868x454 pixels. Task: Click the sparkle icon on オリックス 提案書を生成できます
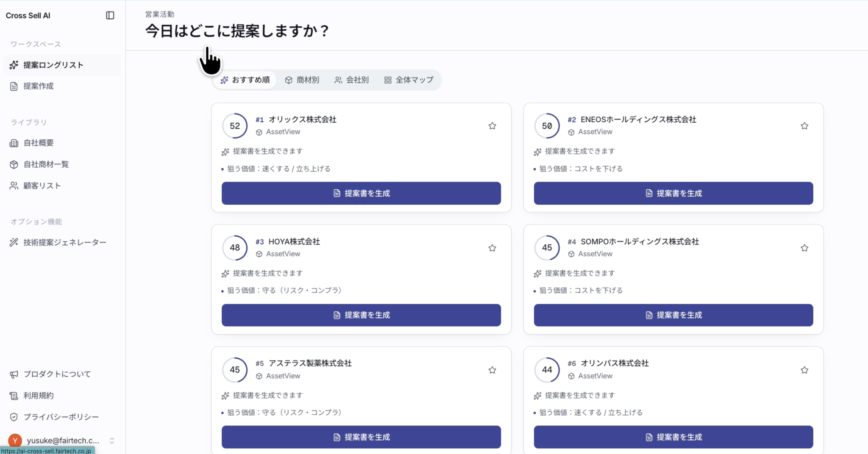225,152
